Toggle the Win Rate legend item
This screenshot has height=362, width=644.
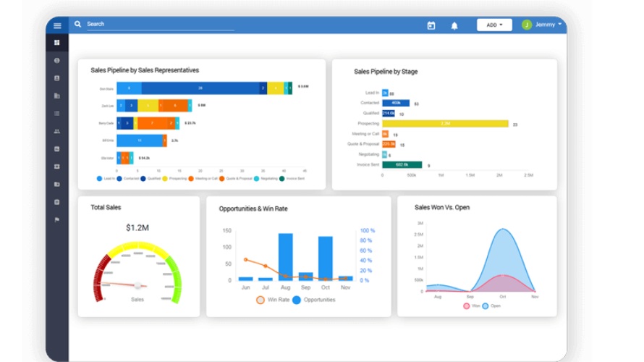click(x=273, y=300)
